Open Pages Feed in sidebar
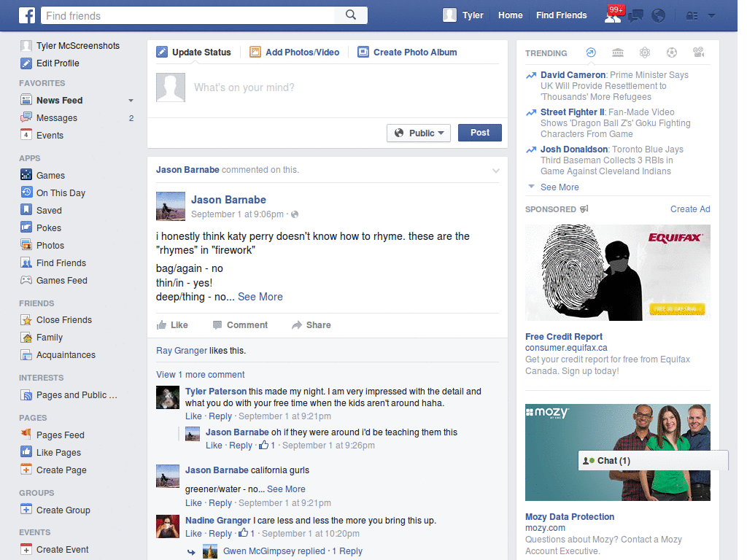 point(53,435)
